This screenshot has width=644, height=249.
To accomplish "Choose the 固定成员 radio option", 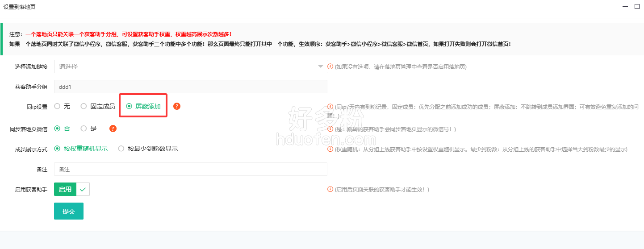I will (x=84, y=106).
